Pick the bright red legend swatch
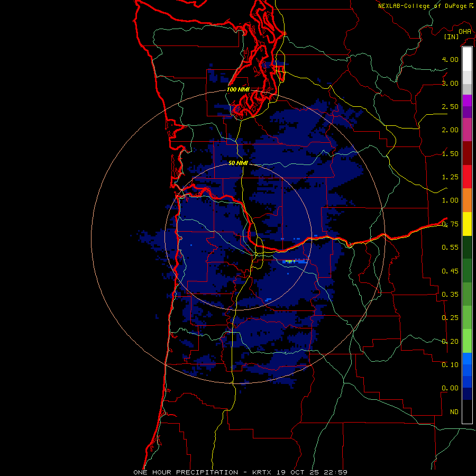 click(467, 177)
